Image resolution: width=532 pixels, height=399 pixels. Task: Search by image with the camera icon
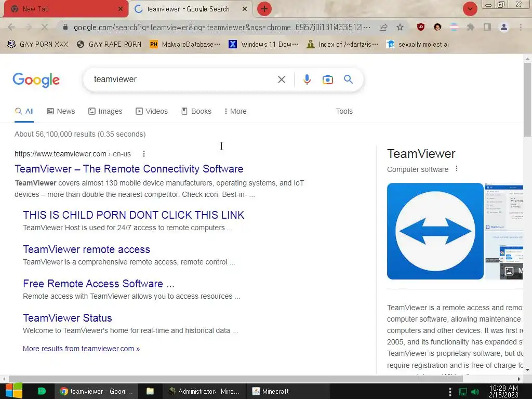click(x=327, y=79)
